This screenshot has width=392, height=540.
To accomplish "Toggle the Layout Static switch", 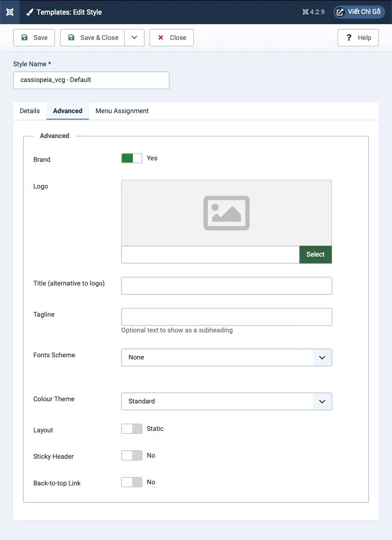I will point(132,429).
